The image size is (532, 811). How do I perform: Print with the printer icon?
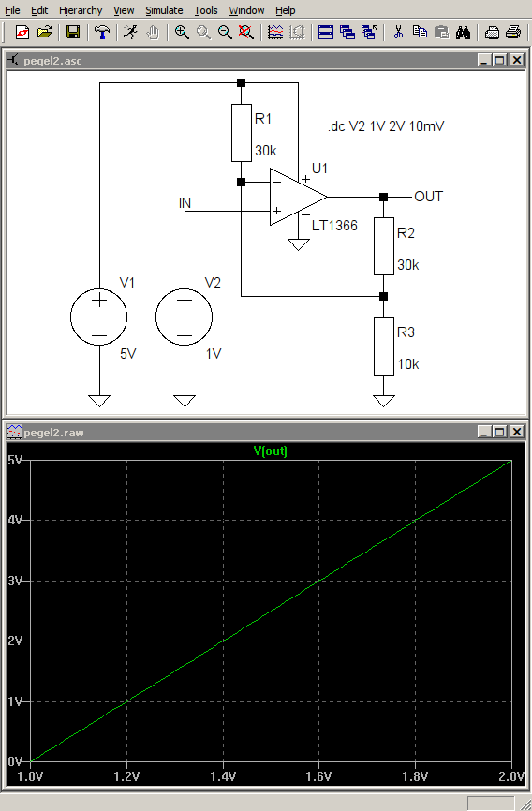click(513, 33)
